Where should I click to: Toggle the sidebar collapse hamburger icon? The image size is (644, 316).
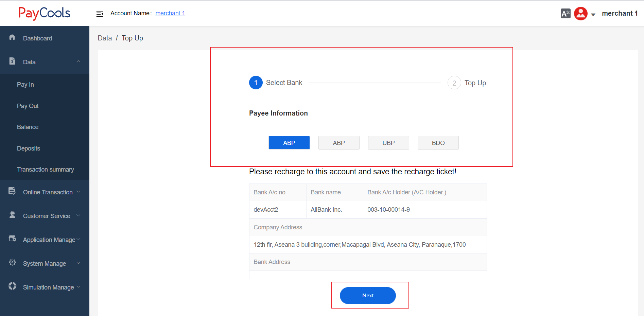[100, 14]
